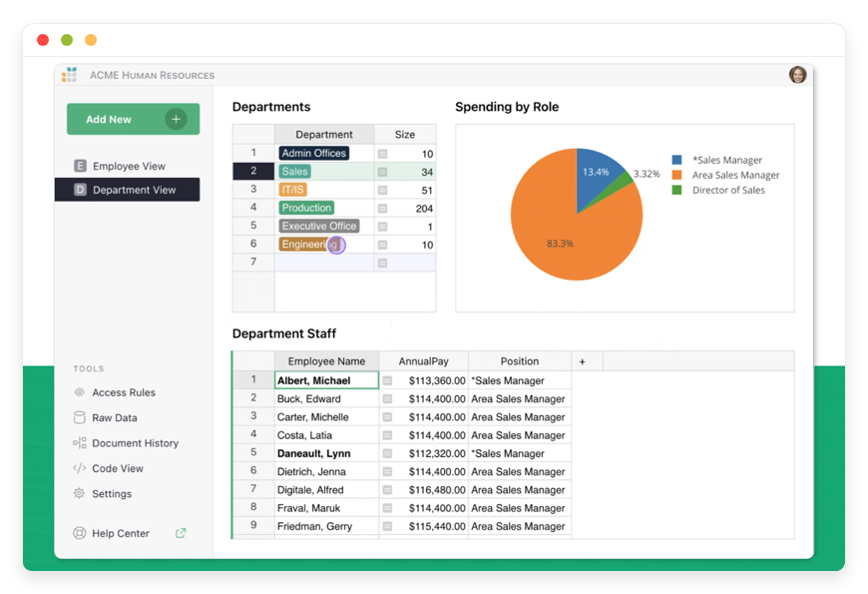The height and width of the screenshot is (594, 868).
Task: Open the Document History tool
Action: (x=135, y=443)
